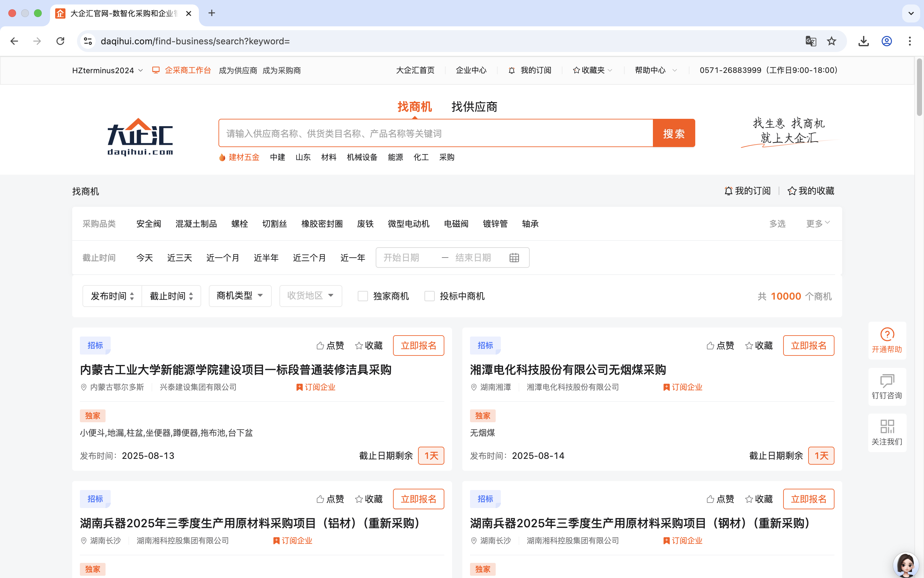Click the calendar icon in date range
This screenshot has width=924, height=578.
point(514,258)
